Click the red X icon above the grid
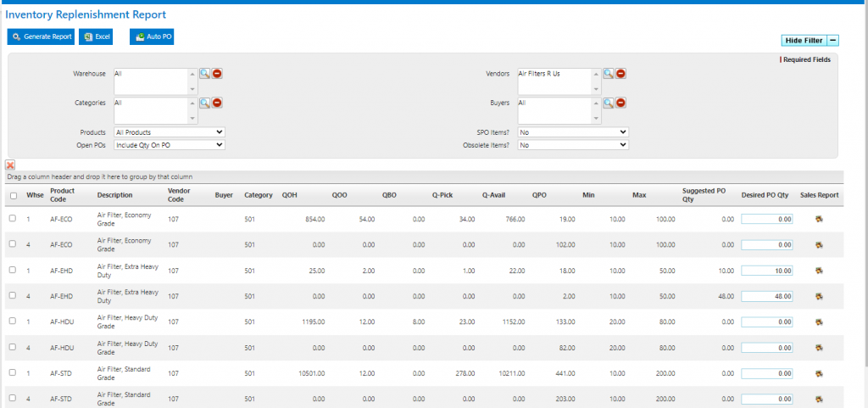This screenshot has height=408, width=868. (10, 165)
